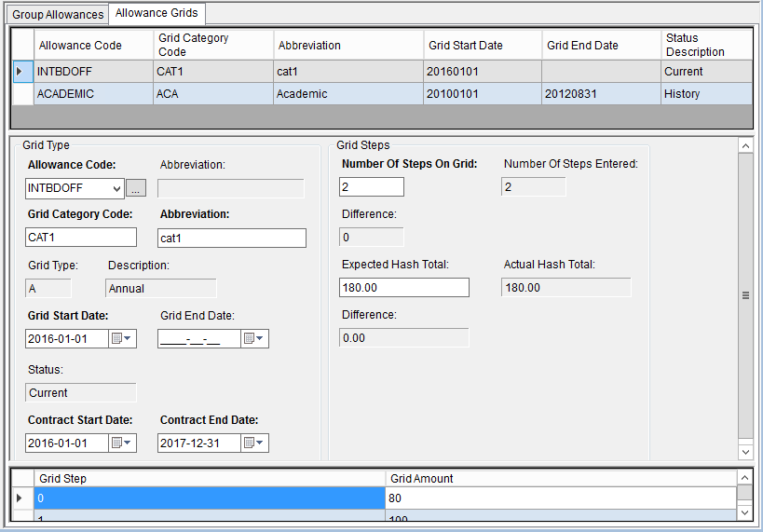This screenshot has width=763, height=532.
Task: Click the Number Of Steps On Grid field
Action: coord(372,187)
